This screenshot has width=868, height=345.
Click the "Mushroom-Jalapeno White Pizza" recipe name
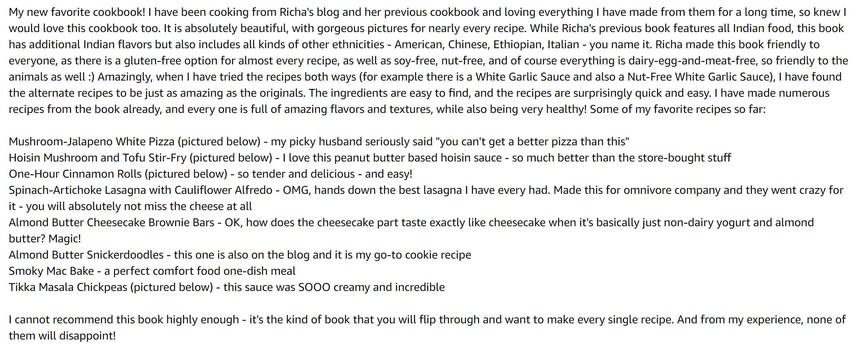92,142
